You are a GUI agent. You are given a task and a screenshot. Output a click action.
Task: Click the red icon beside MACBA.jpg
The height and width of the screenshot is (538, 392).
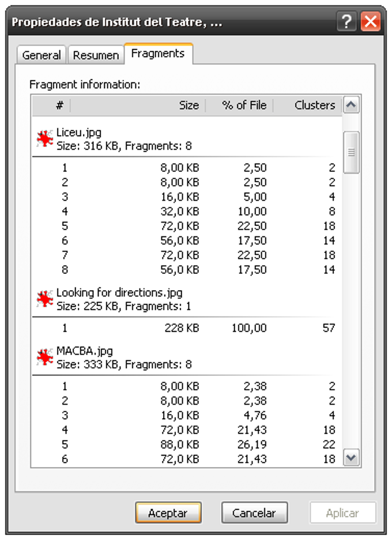click(45, 357)
